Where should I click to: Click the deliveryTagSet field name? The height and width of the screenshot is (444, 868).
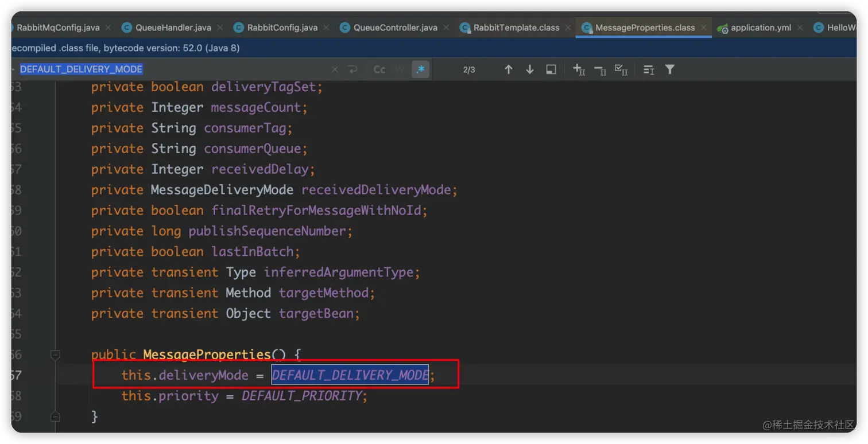point(263,87)
